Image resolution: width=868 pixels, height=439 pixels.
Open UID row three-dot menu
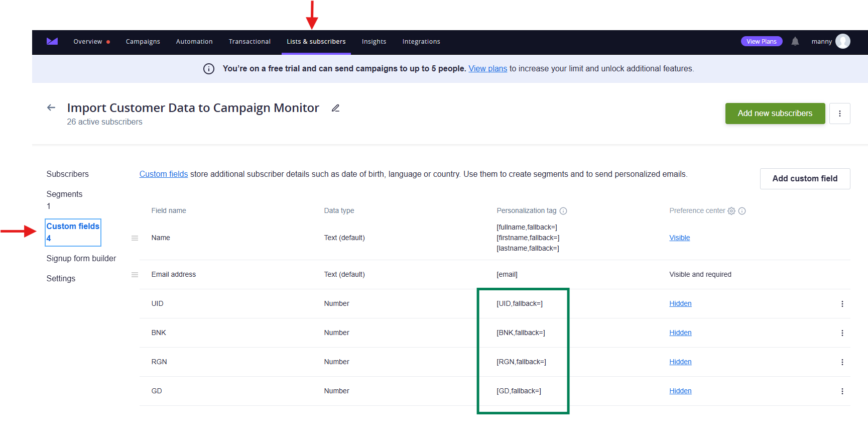point(842,304)
